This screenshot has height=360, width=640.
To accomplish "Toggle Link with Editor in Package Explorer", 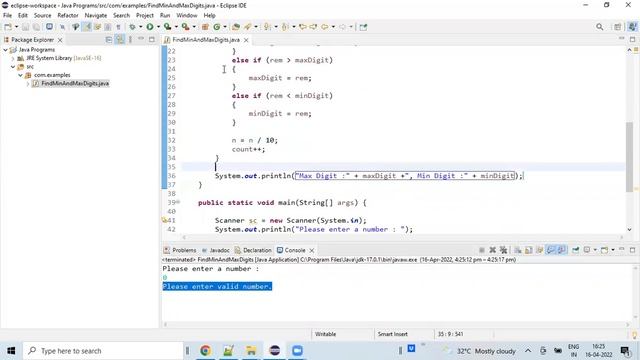I will pos(120,40).
